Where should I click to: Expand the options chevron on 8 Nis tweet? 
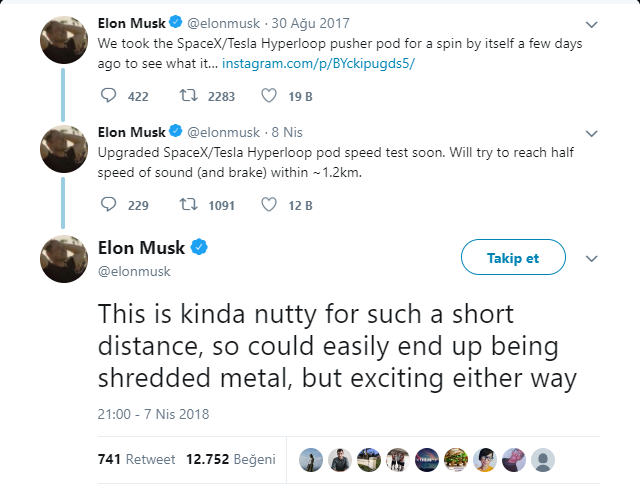591,133
